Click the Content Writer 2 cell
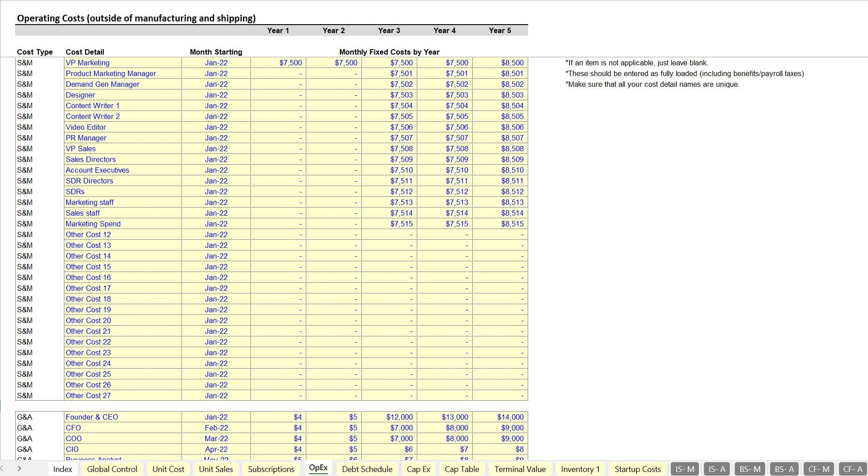The height and width of the screenshot is (476, 868). click(123, 116)
